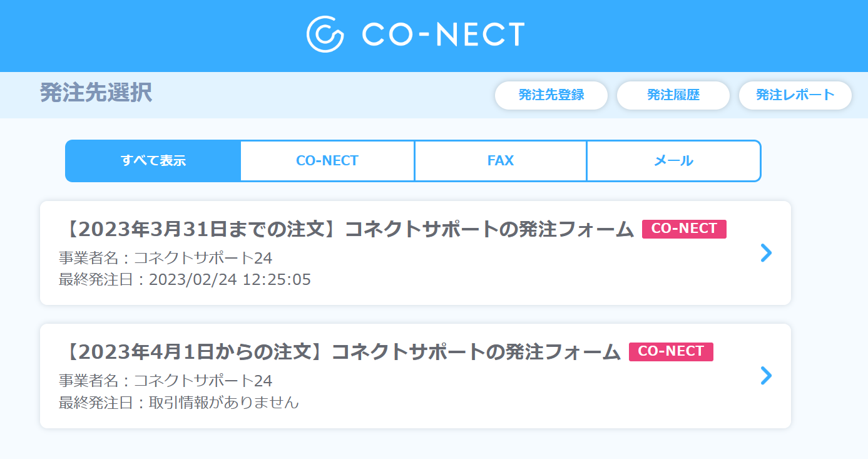The width and height of the screenshot is (868, 459).
Task: Select the すべて表示 tab
Action: point(153,160)
